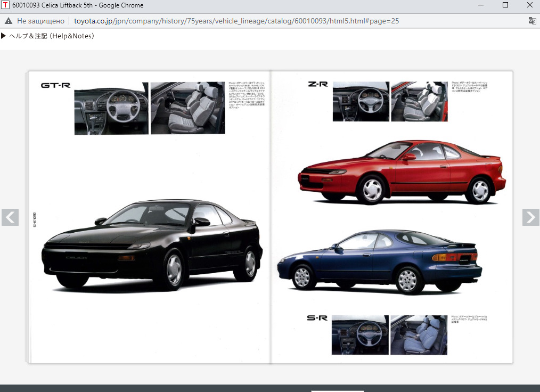Image resolution: width=540 pixels, height=392 pixels.
Task: Open the ヘルプ&注記 (Help&Notes) link
Action: (x=52, y=36)
